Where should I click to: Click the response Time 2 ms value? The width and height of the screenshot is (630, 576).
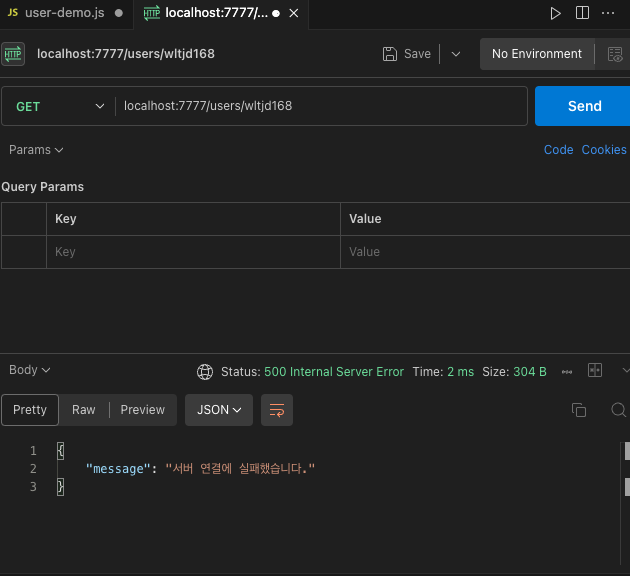[460, 372]
